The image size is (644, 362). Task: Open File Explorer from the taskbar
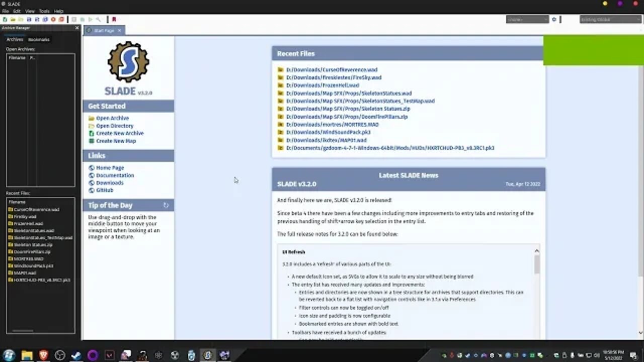[27, 355]
